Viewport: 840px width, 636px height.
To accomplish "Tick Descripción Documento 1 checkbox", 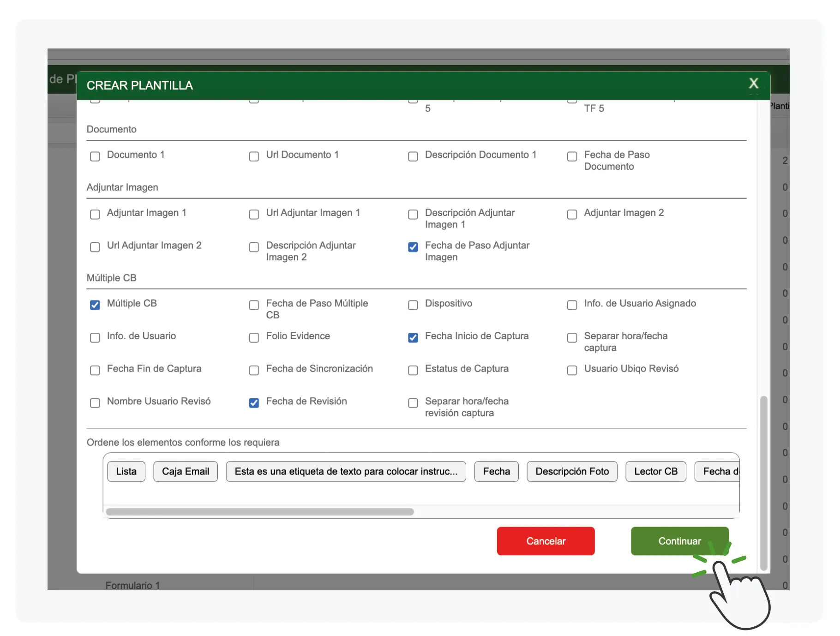I will (413, 156).
